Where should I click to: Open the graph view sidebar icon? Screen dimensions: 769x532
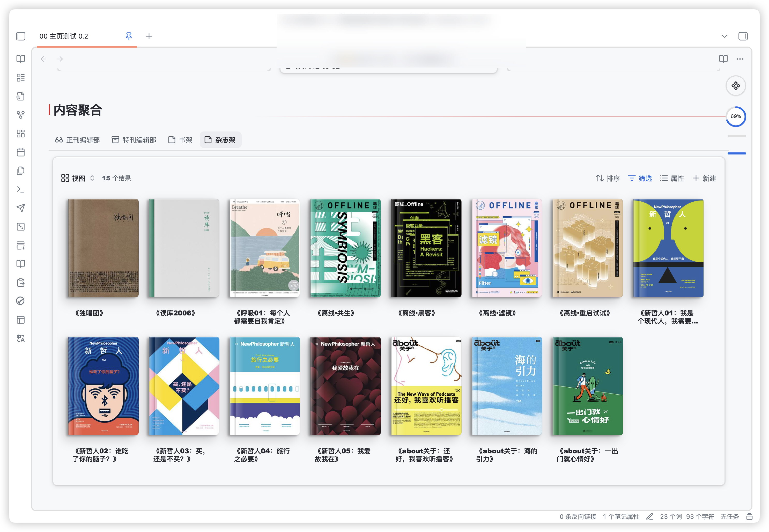pyautogui.click(x=21, y=115)
